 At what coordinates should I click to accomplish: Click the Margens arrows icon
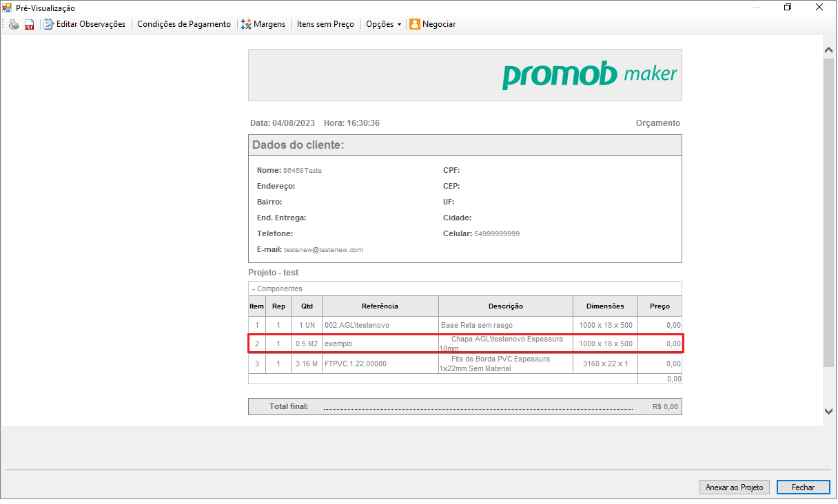click(246, 24)
